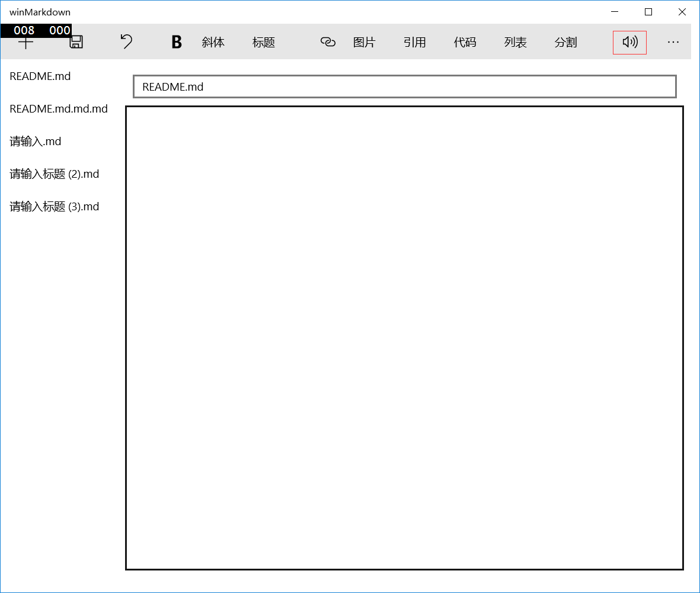Click the README.md title input field
Screen dimensions: 700x593
click(x=405, y=86)
